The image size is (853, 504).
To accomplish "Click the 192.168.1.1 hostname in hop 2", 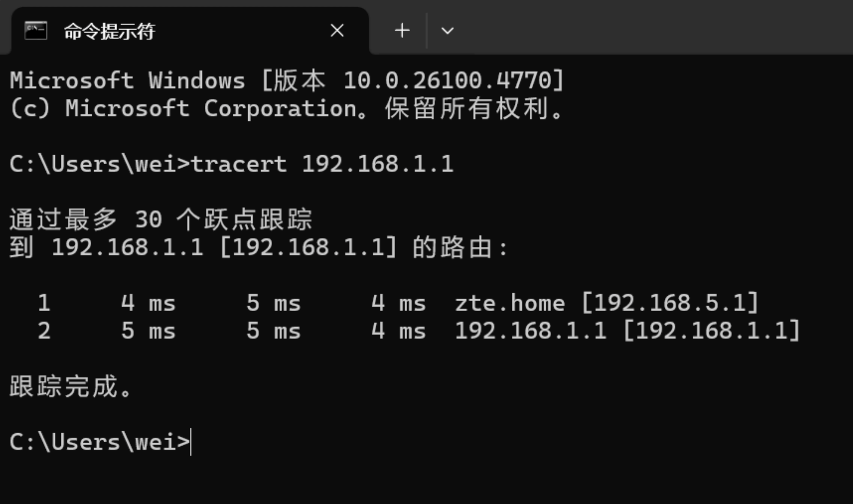I will [x=531, y=331].
